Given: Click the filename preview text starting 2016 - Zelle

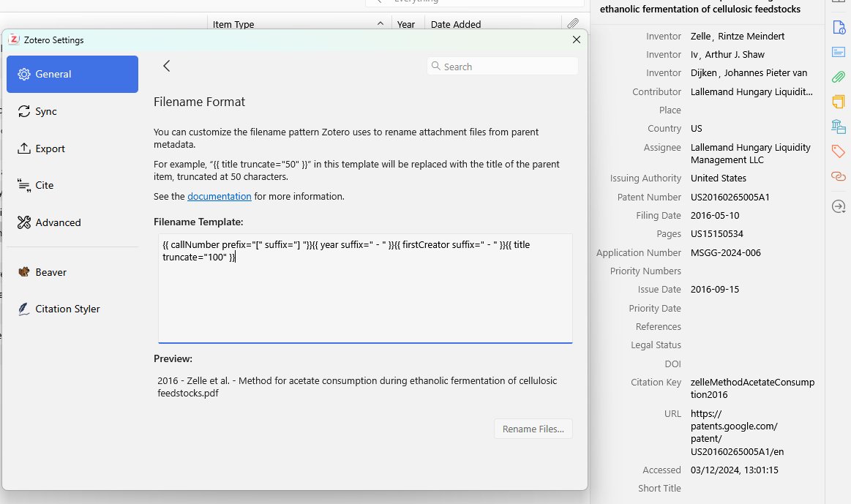Looking at the screenshot, I should click(357, 387).
